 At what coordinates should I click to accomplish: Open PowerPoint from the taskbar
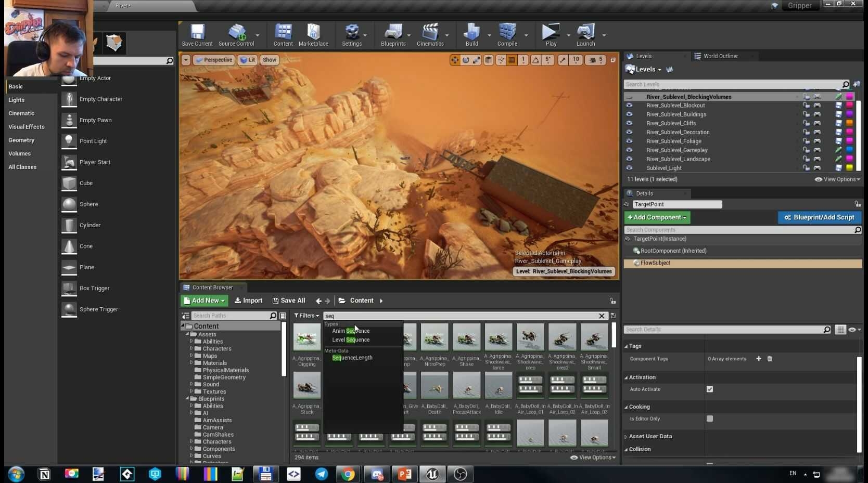coord(404,474)
